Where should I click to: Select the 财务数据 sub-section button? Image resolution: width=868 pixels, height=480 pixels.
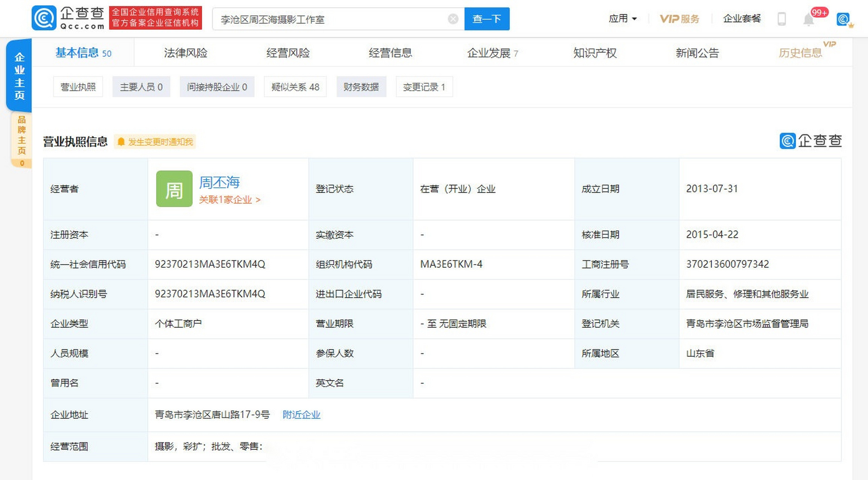pos(361,87)
